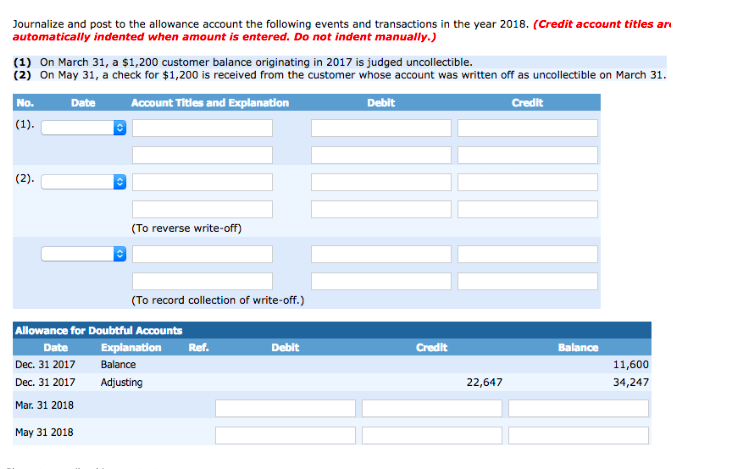Click first account title field of entry (1)
This screenshot has height=469, width=729.
pos(202,128)
